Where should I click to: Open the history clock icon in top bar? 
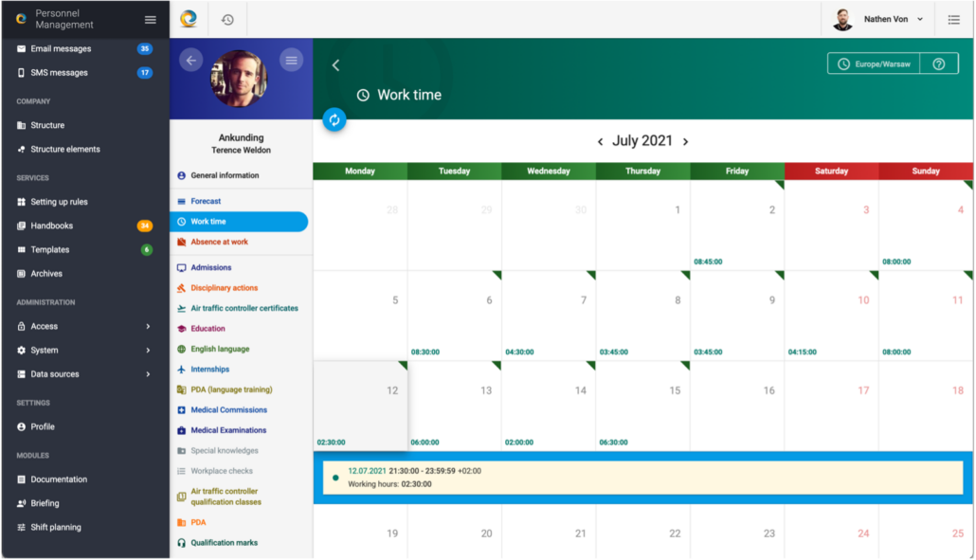click(x=227, y=20)
